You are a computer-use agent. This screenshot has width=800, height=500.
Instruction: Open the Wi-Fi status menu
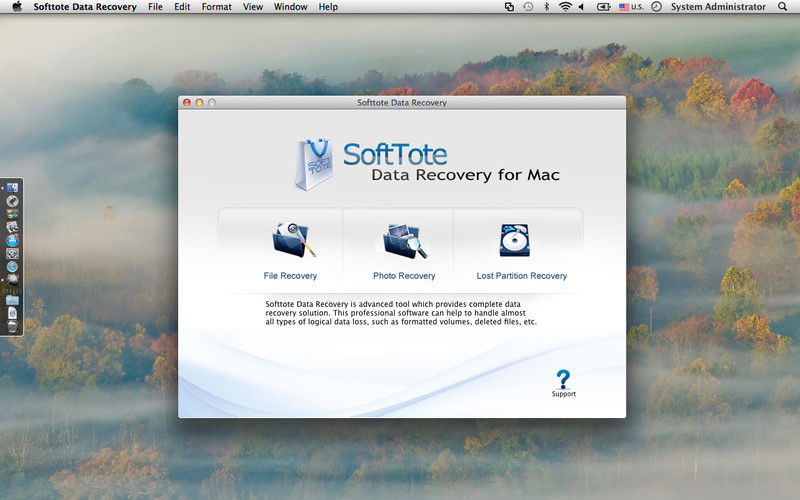click(x=565, y=7)
